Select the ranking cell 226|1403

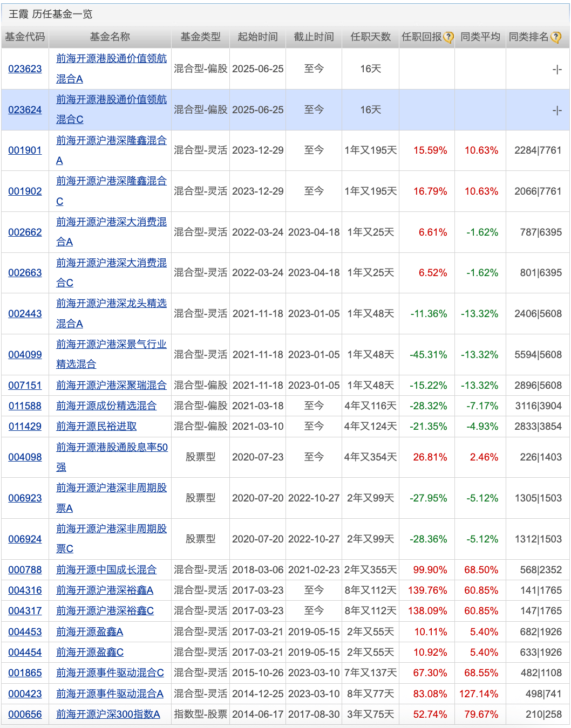pos(541,457)
